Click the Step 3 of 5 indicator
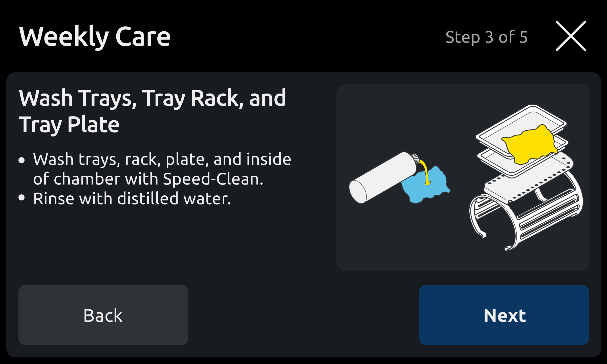 click(486, 36)
